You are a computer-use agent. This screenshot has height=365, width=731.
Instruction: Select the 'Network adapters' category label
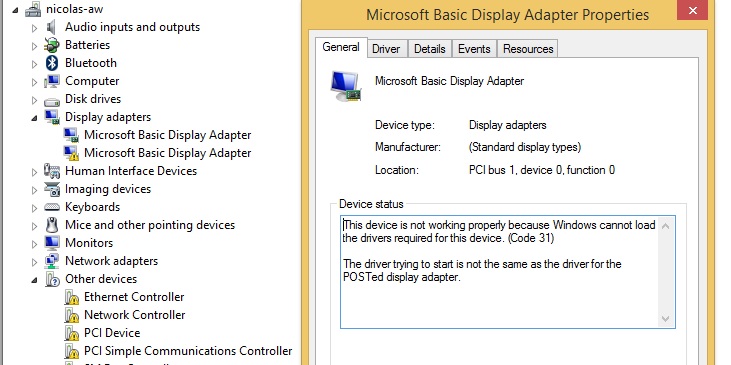[x=111, y=261]
